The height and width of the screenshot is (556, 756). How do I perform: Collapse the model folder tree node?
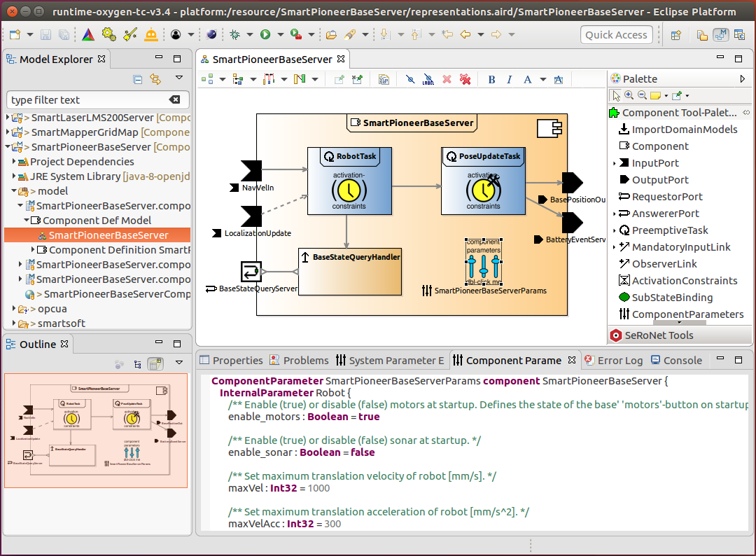coord(15,191)
